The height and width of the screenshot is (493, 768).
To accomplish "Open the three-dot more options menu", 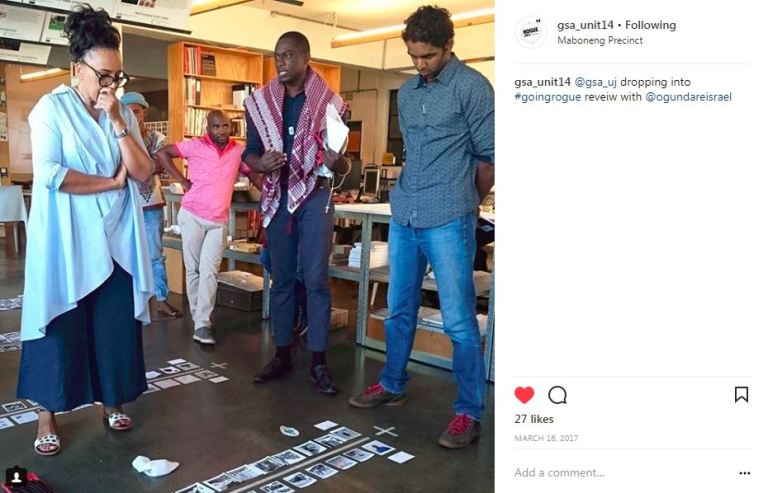I will click(744, 473).
